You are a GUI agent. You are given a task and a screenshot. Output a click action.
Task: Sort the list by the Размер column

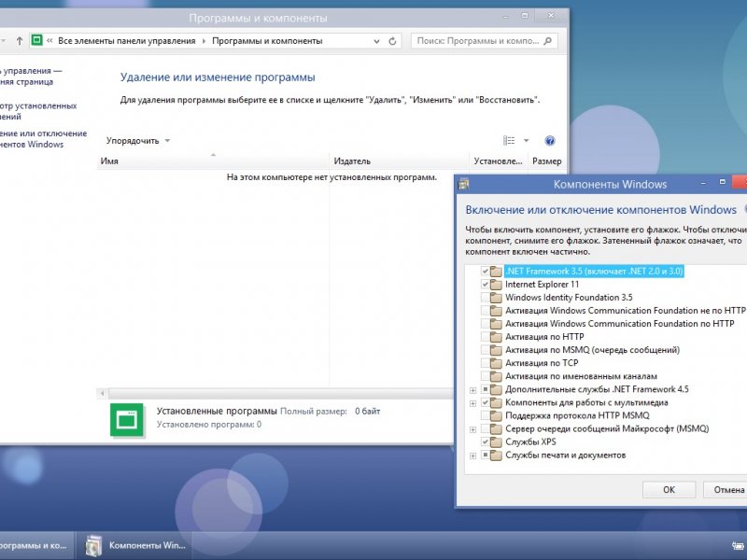pos(547,161)
